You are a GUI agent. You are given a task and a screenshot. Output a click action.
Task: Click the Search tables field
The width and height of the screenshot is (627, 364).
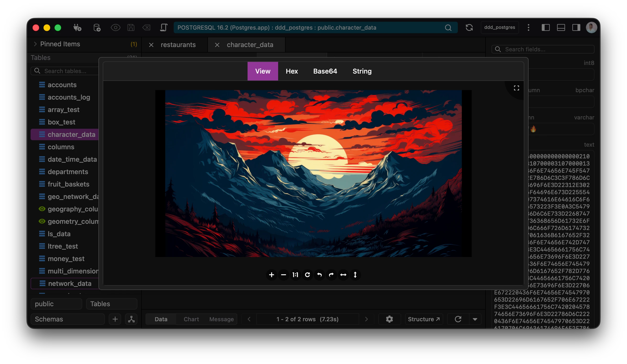click(65, 71)
